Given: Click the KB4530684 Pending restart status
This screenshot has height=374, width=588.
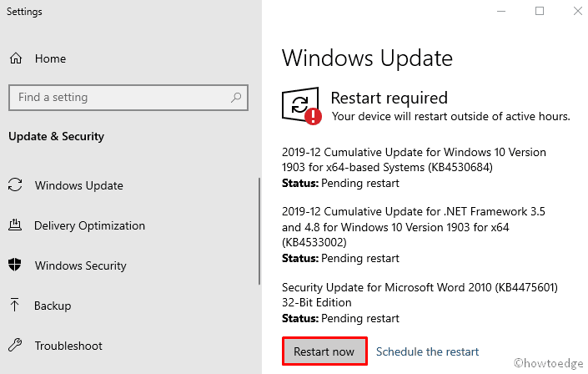Looking at the screenshot, I should click(x=340, y=183).
